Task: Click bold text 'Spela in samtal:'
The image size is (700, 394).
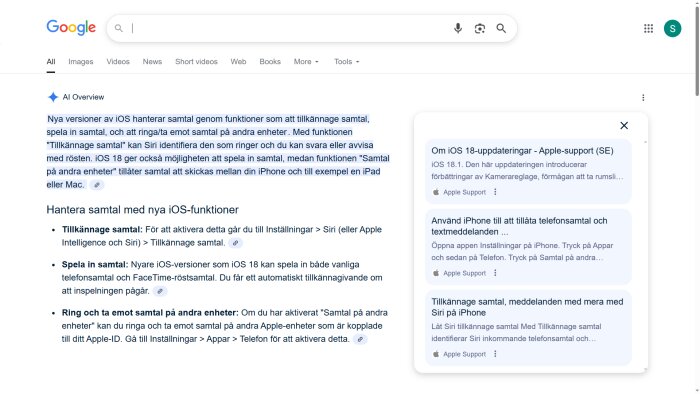Action: coord(95,264)
